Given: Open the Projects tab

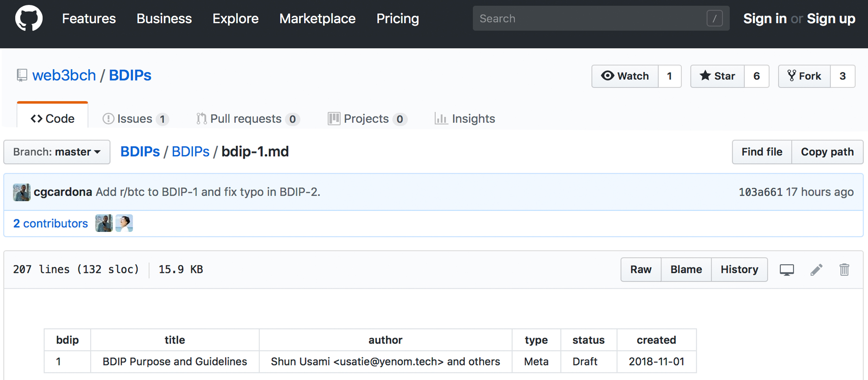Looking at the screenshot, I should 367,119.
